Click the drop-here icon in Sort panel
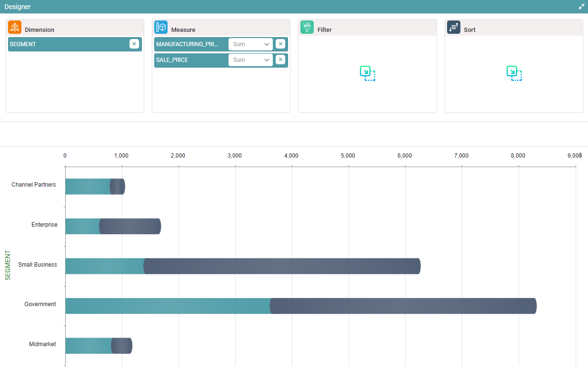This screenshot has width=588, height=369. pyautogui.click(x=514, y=73)
